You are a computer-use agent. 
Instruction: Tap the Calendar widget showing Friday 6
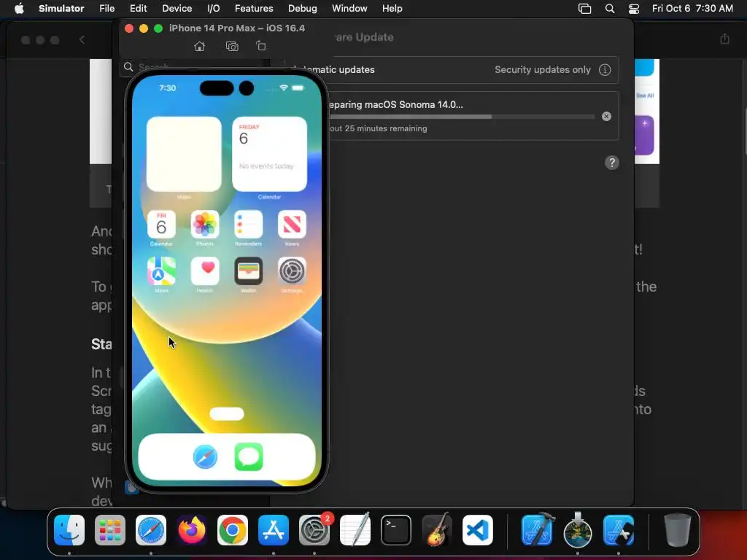click(270, 155)
